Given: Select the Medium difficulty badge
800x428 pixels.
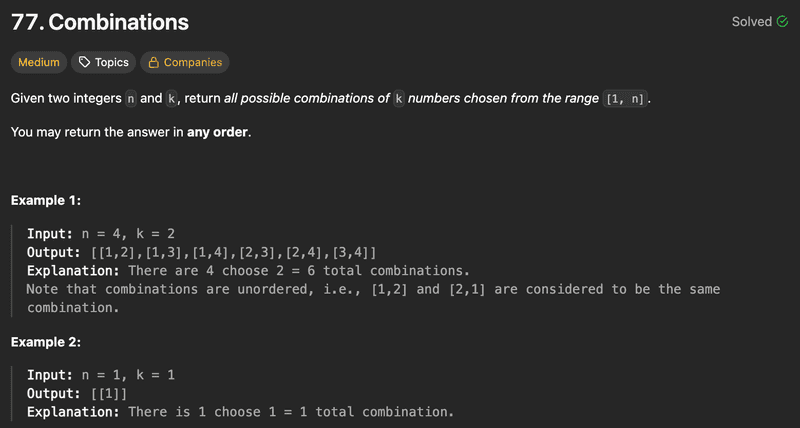Looking at the screenshot, I should coord(39,62).
